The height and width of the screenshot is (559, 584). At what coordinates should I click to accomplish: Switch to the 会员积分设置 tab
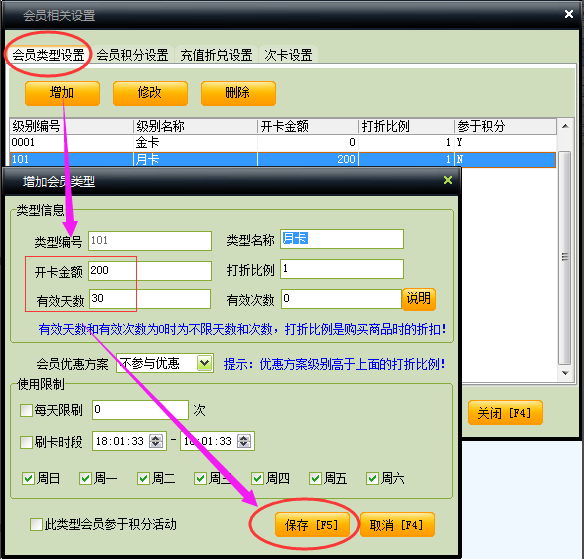132,55
